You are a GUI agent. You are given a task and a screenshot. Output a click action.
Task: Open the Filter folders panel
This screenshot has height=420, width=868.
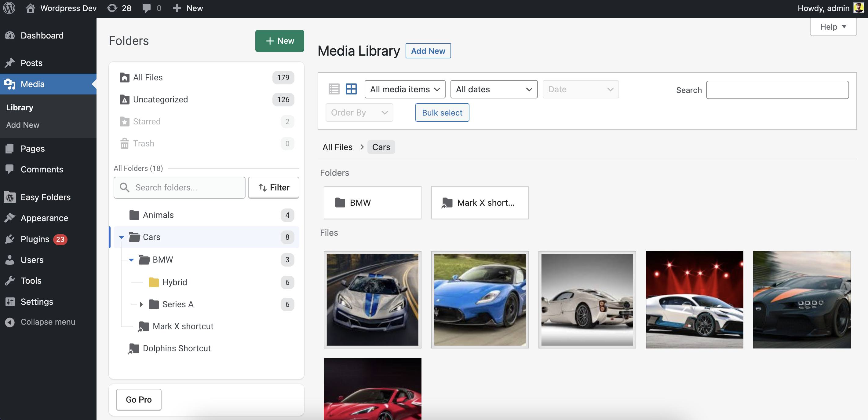coord(273,187)
